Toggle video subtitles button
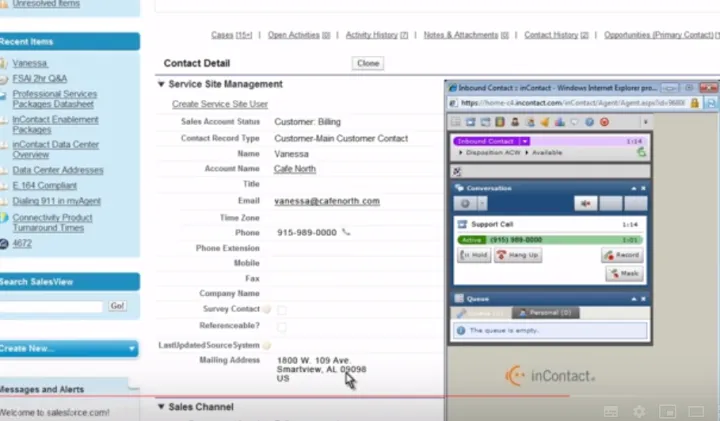This screenshot has height=421, width=720. 610,411
